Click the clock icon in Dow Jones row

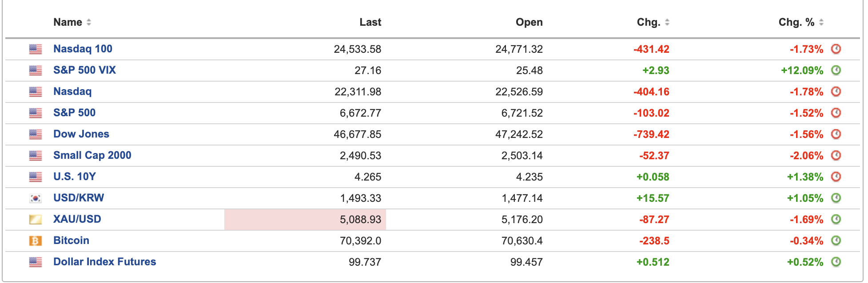836,134
